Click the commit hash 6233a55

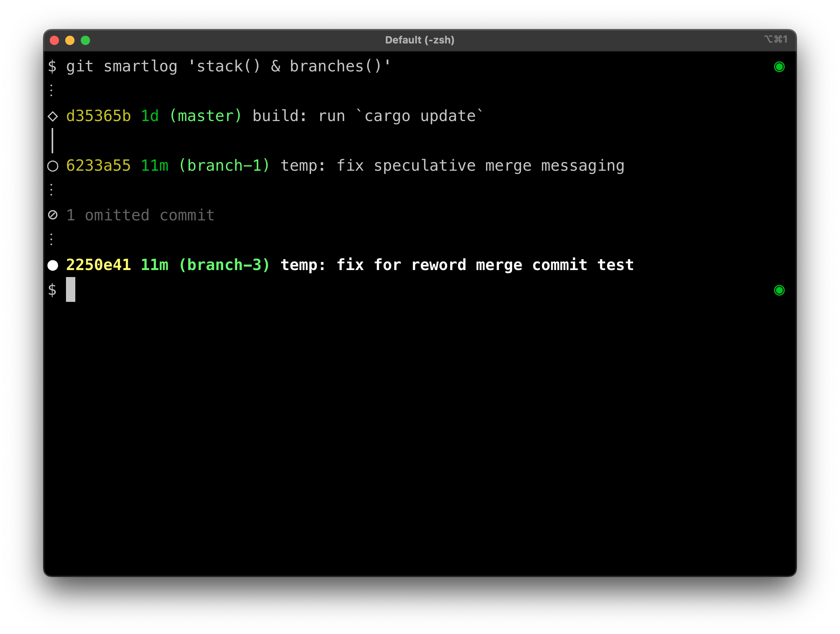pos(99,166)
